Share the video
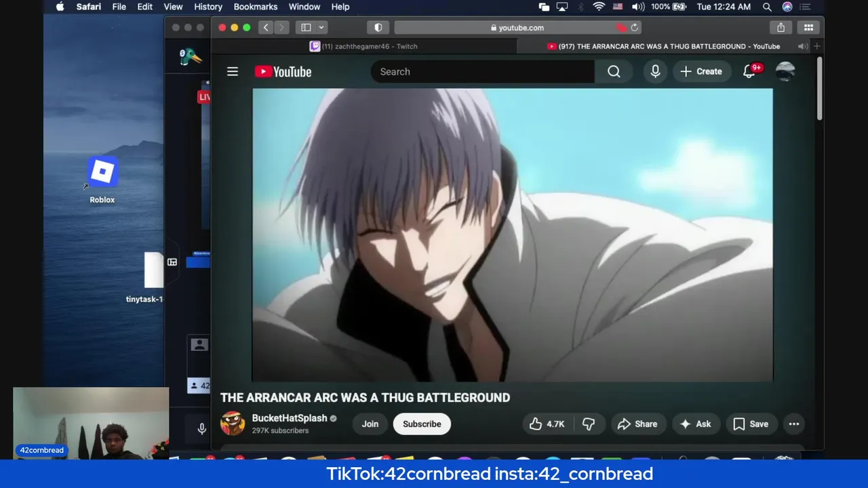The image size is (868, 488). click(637, 424)
